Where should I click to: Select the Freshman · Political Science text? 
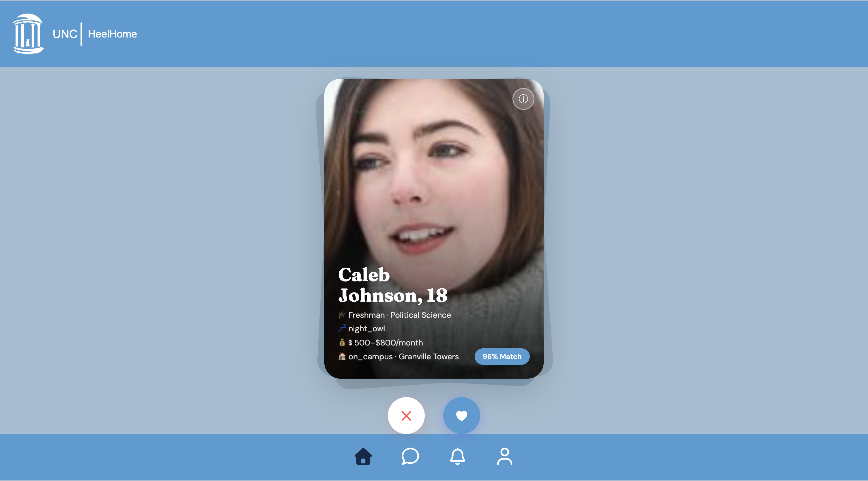399,315
